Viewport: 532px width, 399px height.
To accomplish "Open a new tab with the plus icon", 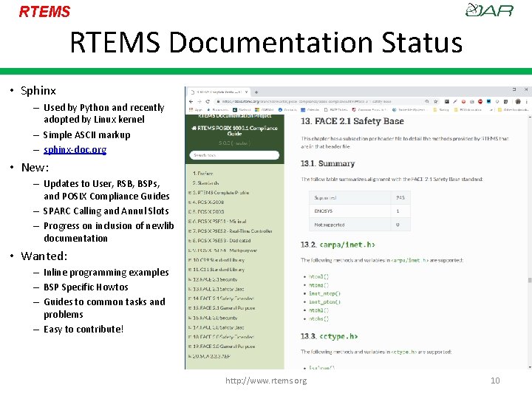I will [x=256, y=92].
